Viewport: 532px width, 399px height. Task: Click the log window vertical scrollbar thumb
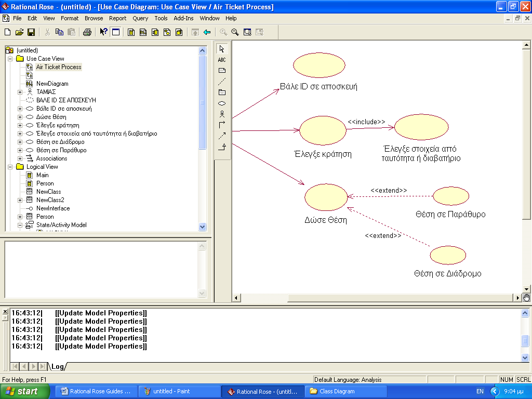click(x=525, y=340)
